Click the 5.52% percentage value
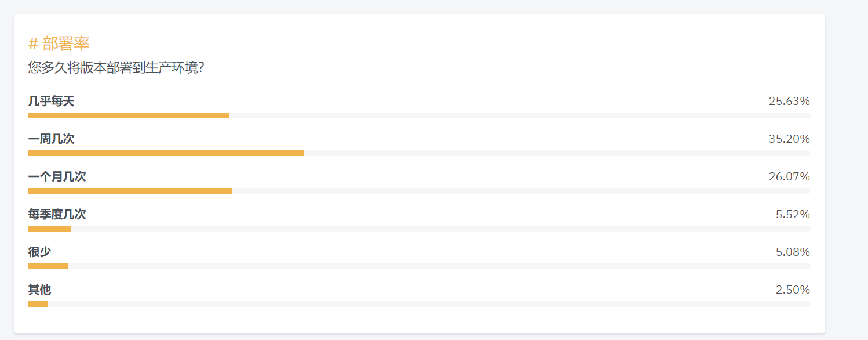The image size is (868, 340). point(793,215)
